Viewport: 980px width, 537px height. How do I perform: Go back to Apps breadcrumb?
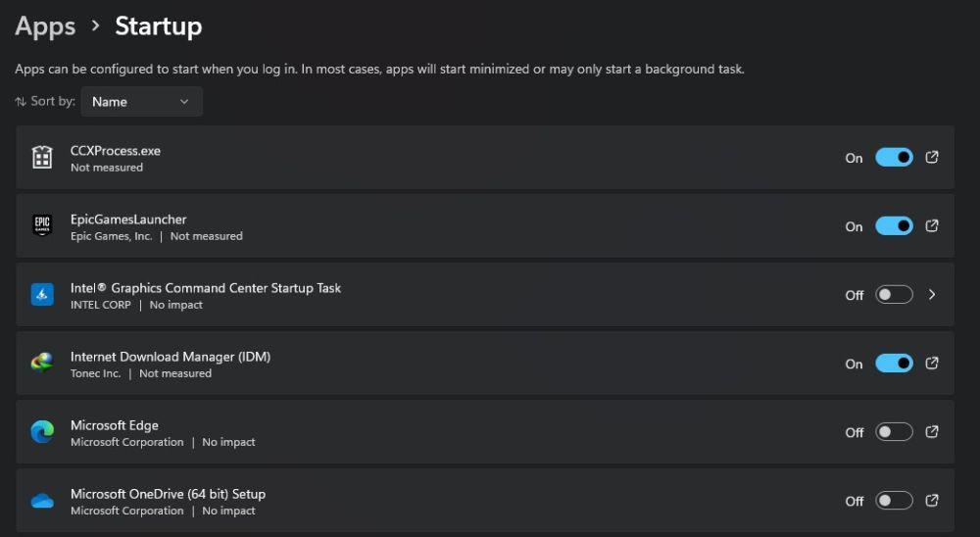(45, 26)
